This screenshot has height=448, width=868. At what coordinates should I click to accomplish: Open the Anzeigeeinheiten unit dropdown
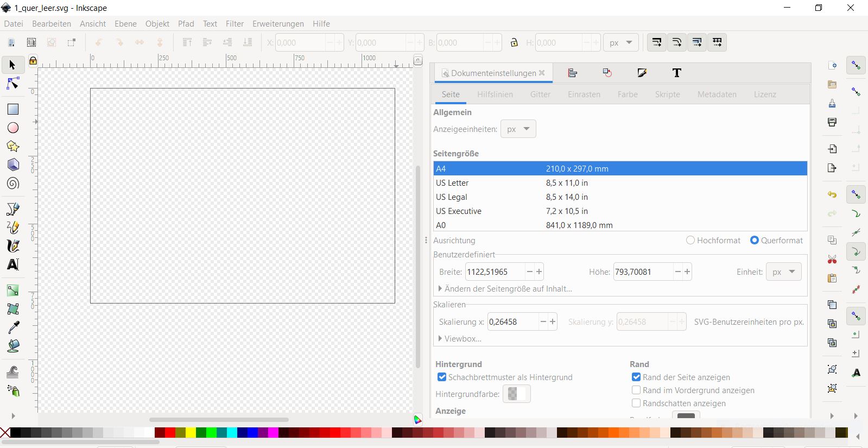518,129
